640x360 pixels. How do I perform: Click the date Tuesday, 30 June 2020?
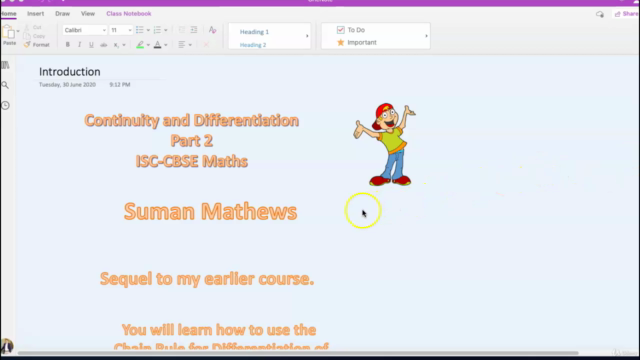[x=67, y=84]
